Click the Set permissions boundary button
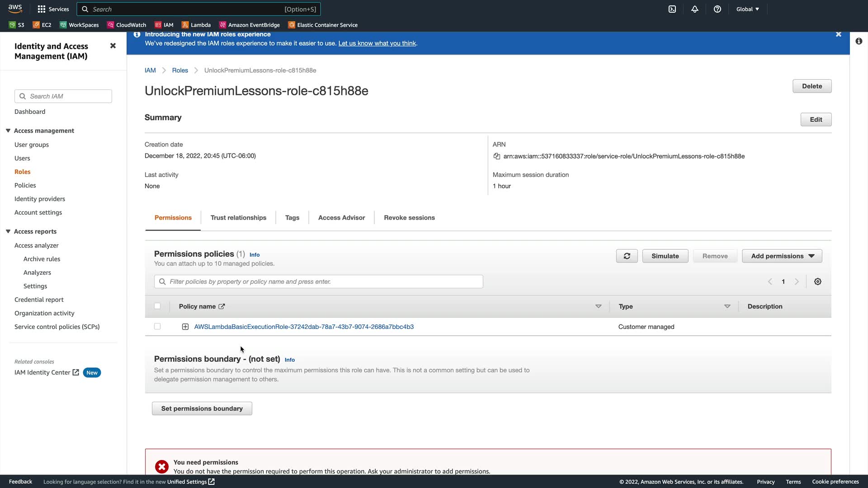868x488 pixels. pyautogui.click(x=202, y=408)
